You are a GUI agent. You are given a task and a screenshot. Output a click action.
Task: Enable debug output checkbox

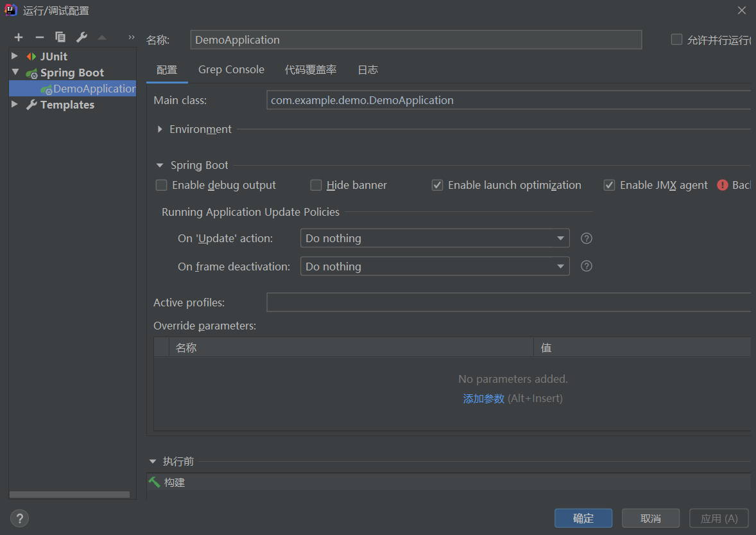point(162,185)
